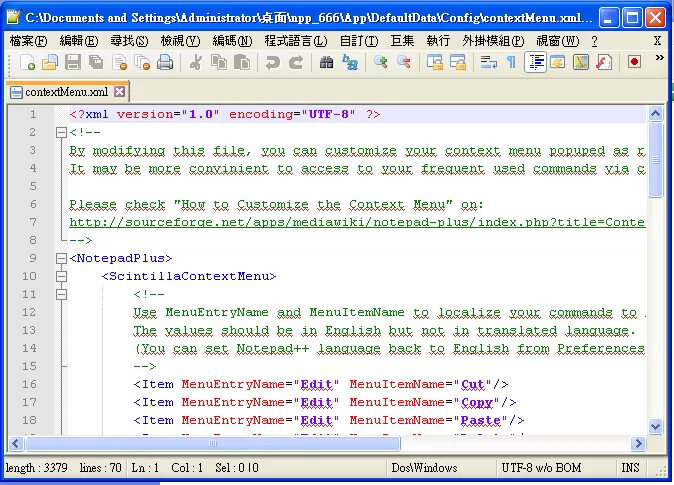This screenshot has height=485, width=674.
Task: Click the Save All toolbar icon
Action: coord(96,62)
